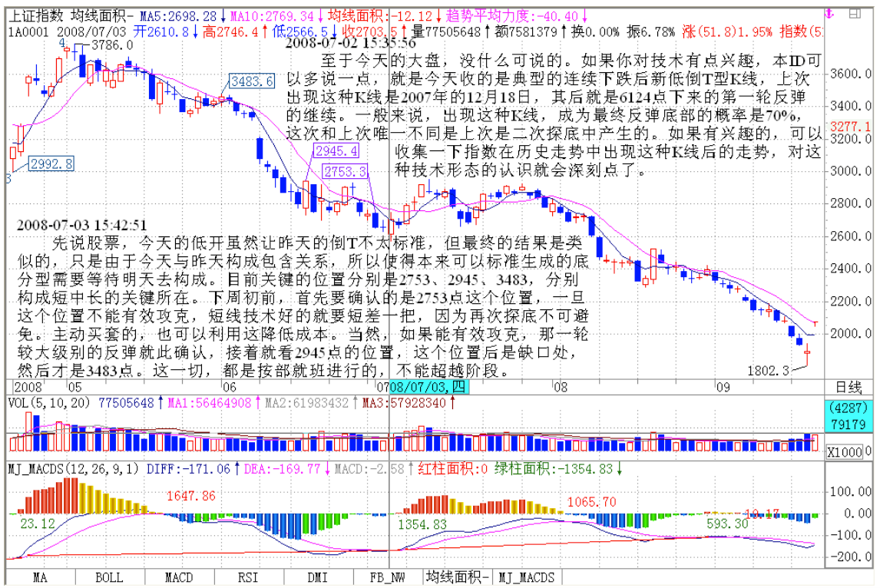
Task: Click the 3600.0 price axis label
Action: 851,74
